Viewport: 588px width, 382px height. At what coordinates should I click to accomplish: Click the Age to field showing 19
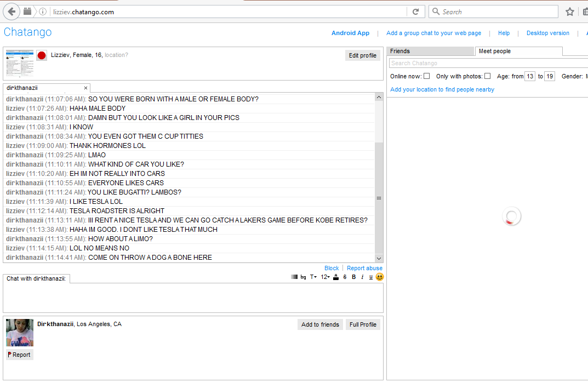[550, 76]
